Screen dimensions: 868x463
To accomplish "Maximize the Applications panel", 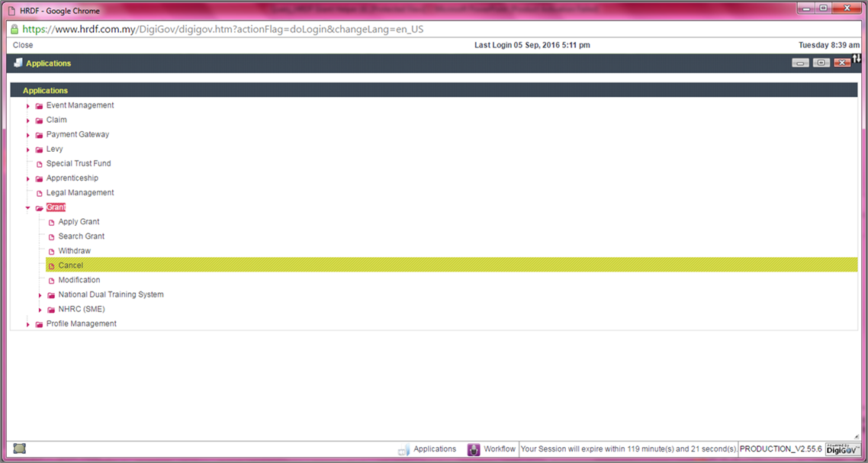I will 821,63.
